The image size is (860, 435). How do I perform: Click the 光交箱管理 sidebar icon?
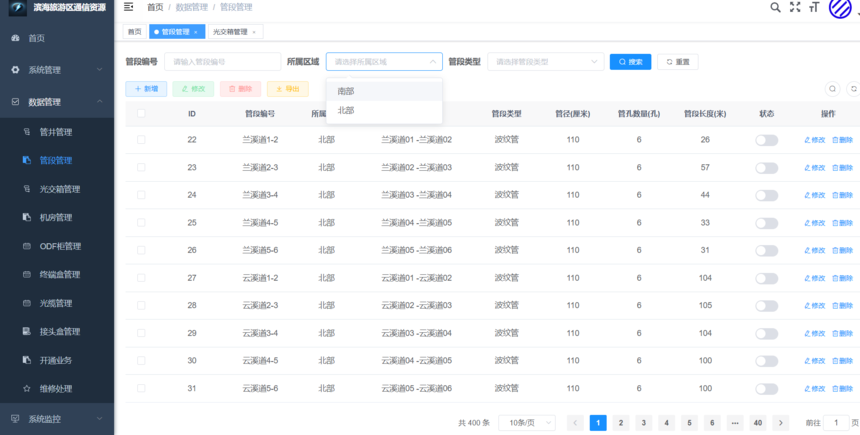coord(26,189)
